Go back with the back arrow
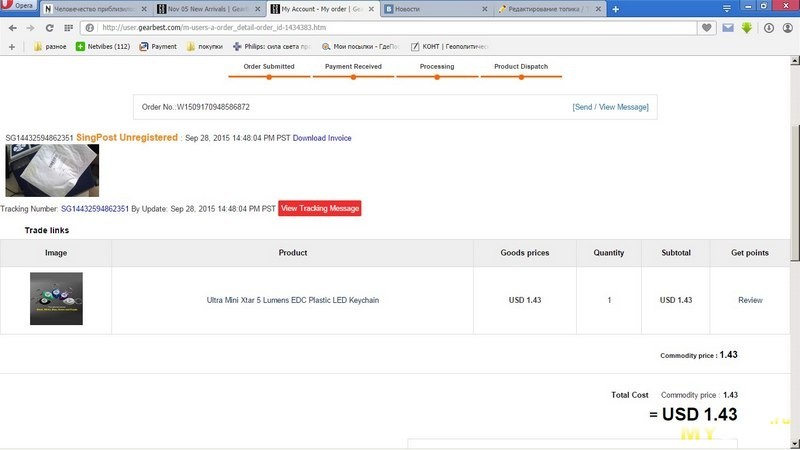 pos(12,28)
